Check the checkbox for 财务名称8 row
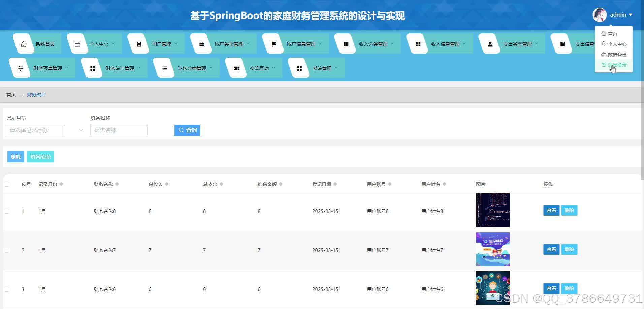This screenshot has width=644, height=309. [x=7, y=211]
